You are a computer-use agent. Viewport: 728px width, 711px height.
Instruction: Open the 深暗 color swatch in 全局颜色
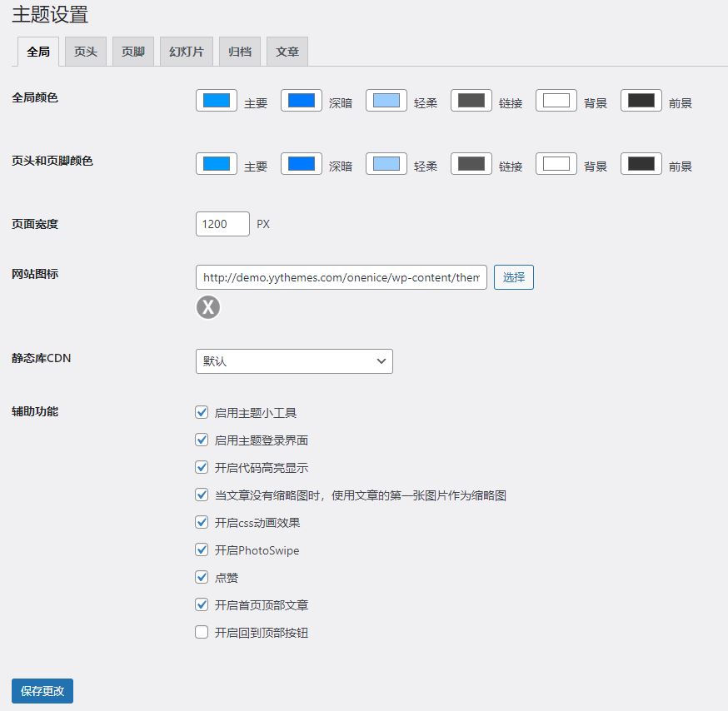(x=301, y=99)
